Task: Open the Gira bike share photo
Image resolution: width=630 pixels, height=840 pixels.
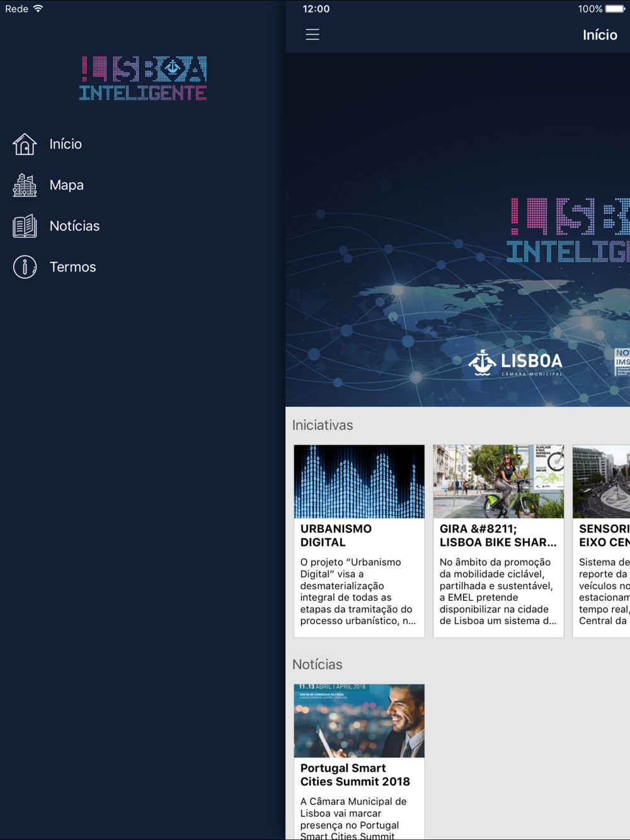Action: pyautogui.click(x=498, y=482)
